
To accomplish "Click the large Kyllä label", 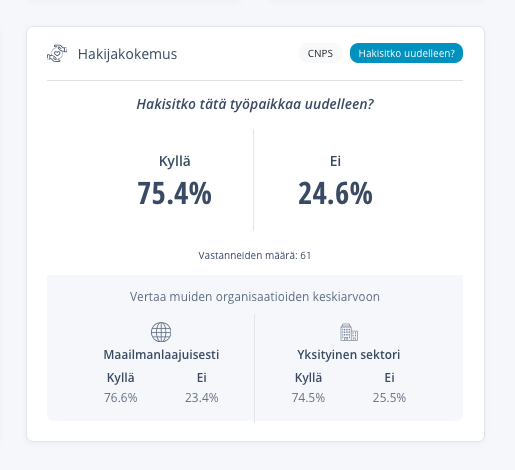I will [175, 161].
